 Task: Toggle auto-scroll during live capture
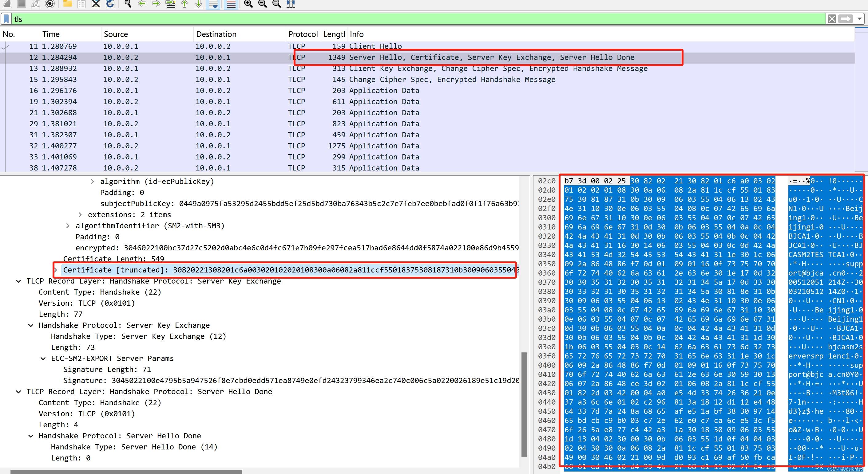click(213, 4)
